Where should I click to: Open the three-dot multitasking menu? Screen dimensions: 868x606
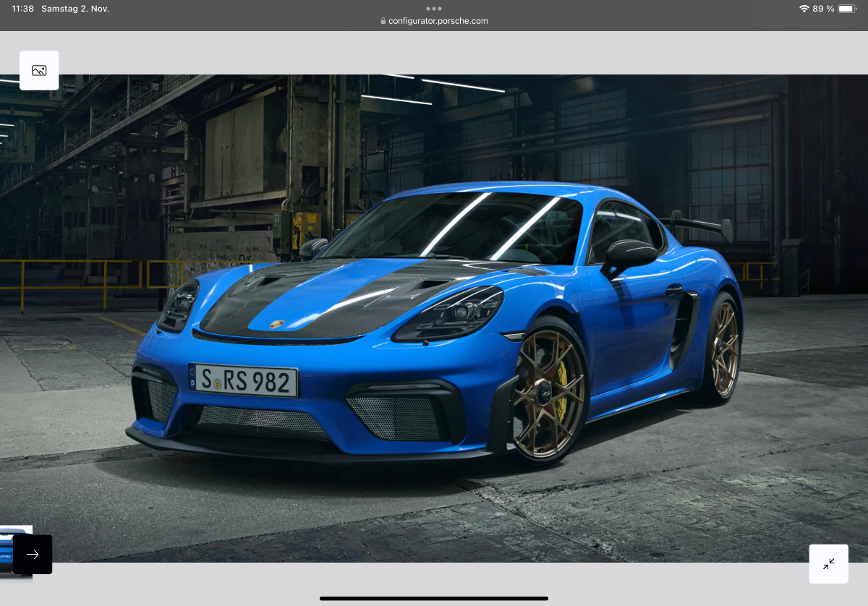coord(434,9)
